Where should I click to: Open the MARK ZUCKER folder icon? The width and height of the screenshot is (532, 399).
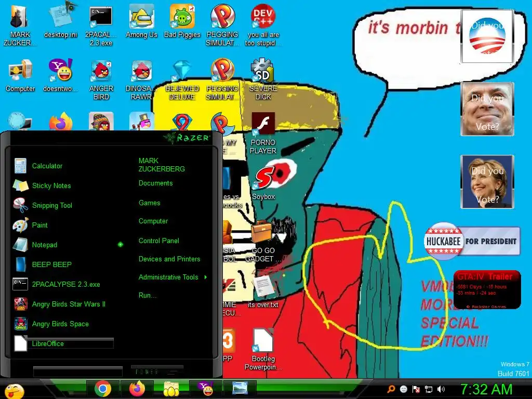tap(20, 25)
